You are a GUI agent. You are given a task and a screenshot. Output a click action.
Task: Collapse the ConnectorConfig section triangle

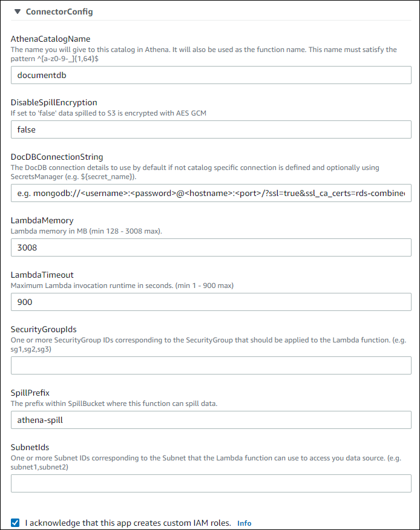pyautogui.click(x=17, y=11)
